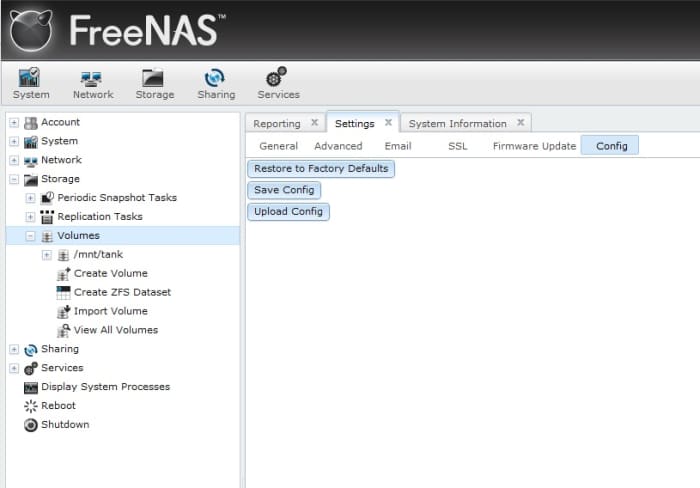Switch to the Firmware Update sub-tab
The width and height of the screenshot is (700, 488).
[534, 146]
